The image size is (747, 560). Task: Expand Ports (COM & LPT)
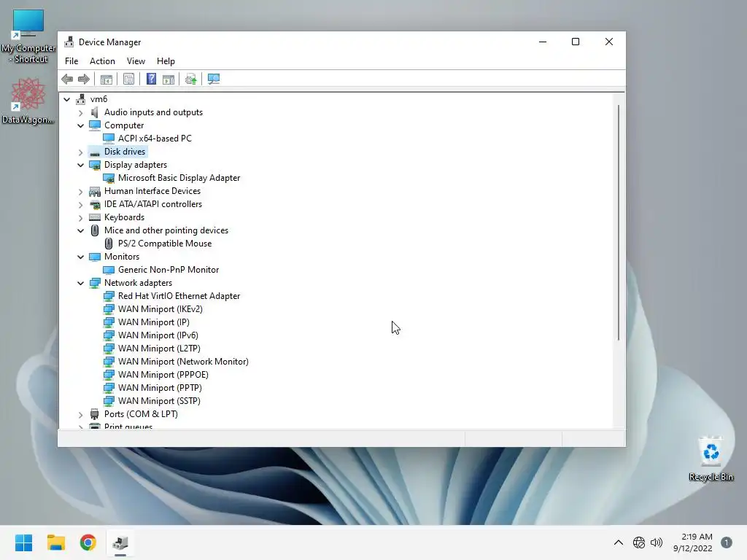pyautogui.click(x=80, y=414)
